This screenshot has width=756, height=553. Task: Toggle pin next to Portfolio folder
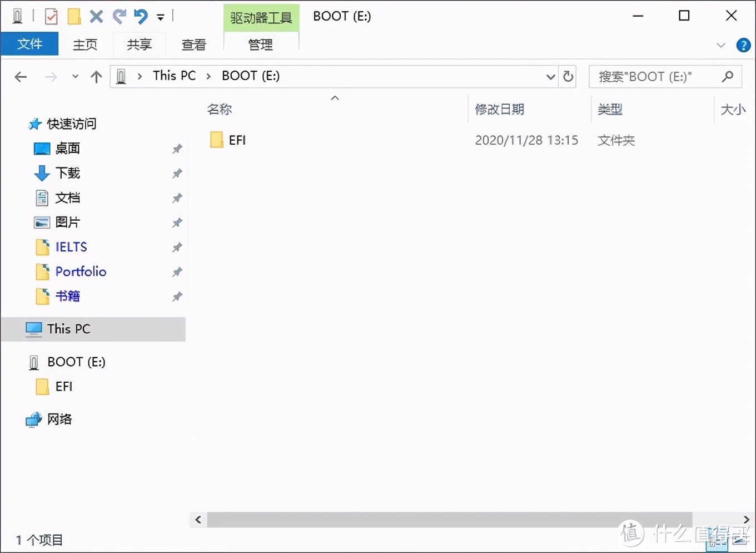pyautogui.click(x=177, y=271)
